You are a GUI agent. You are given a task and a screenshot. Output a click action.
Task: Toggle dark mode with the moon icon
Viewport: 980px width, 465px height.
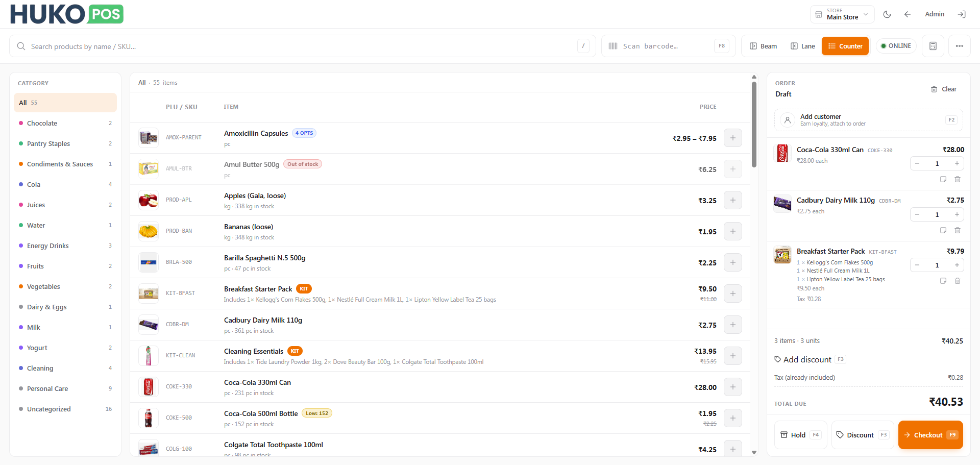887,14
